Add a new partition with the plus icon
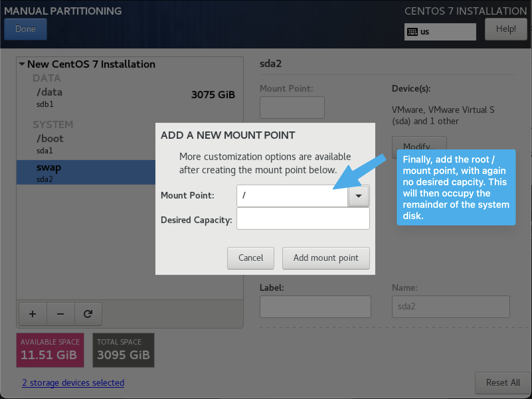The height and width of the screenshot is (399, 532). [x=33, y=314]
